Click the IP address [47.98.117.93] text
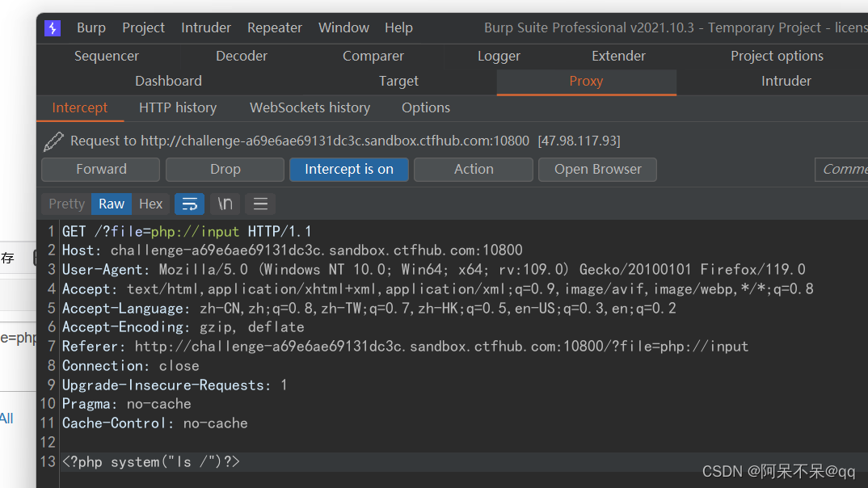Screen dimensions: 868x488 [579, 141]
